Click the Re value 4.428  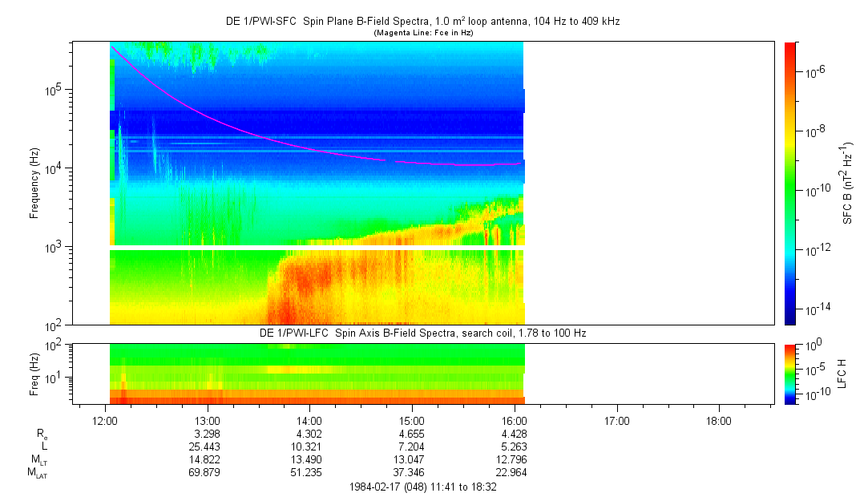(x=515, y=434)
